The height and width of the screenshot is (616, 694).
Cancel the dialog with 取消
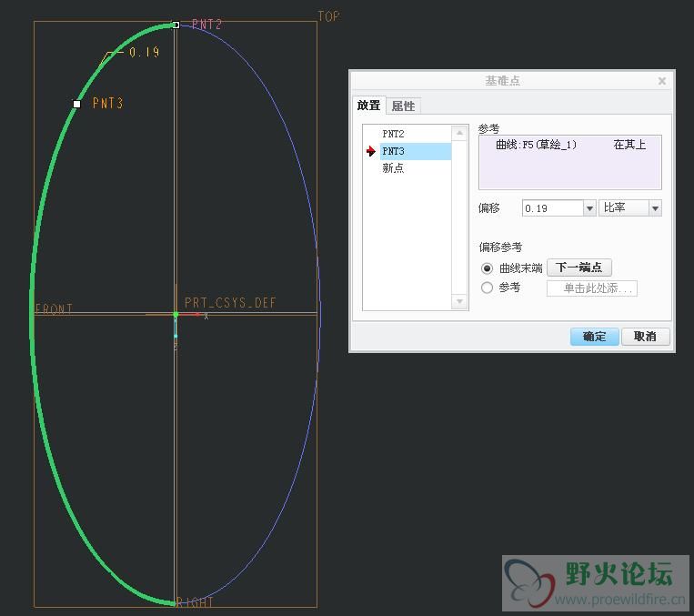point(645,337)
